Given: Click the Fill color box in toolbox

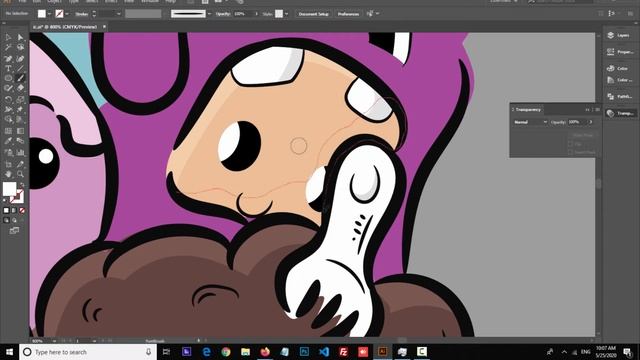Looking at the screenshot, I should pos(9,189).
